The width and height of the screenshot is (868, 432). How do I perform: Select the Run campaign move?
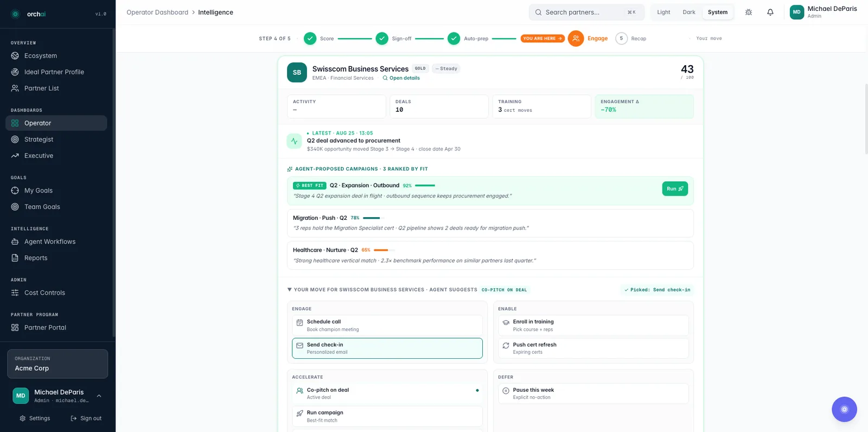(x=387, y=417)
